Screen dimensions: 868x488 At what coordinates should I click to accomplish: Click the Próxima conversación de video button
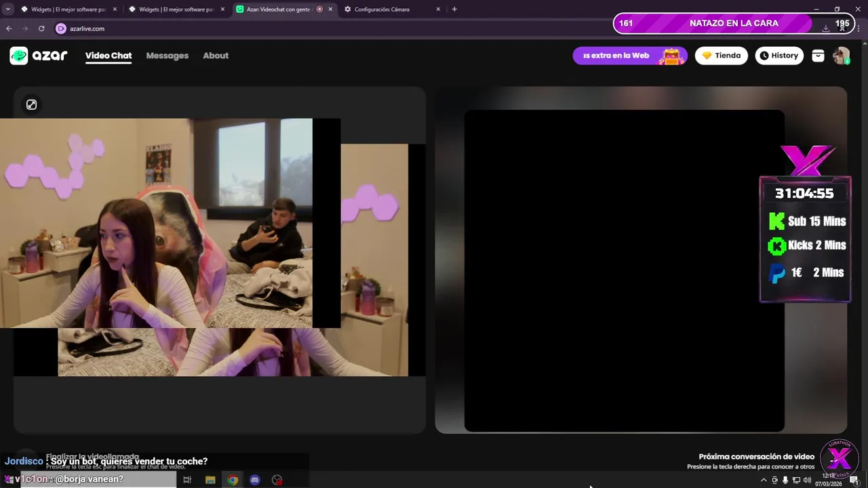click(x=750, y=461)
